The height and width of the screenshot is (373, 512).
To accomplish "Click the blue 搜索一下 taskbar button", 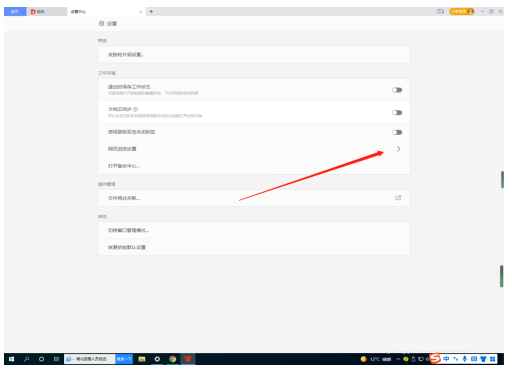I will pyautogui.click(x=124, y=359).
